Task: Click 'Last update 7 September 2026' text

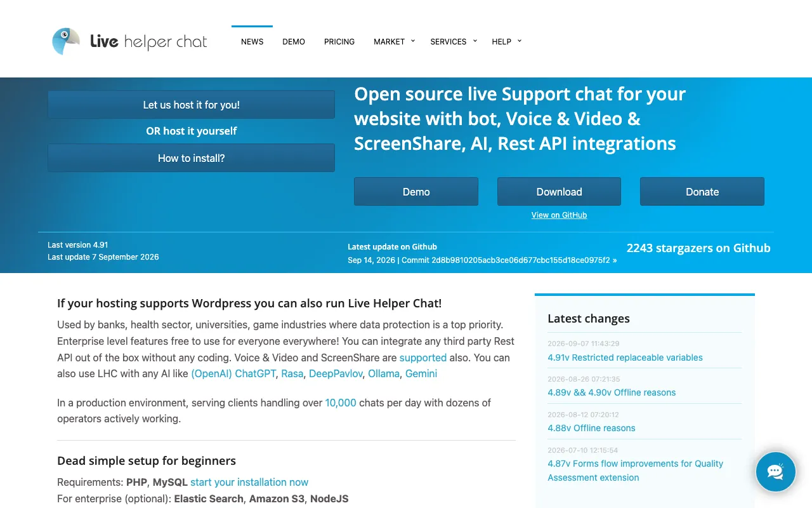Action: point(103,257)
